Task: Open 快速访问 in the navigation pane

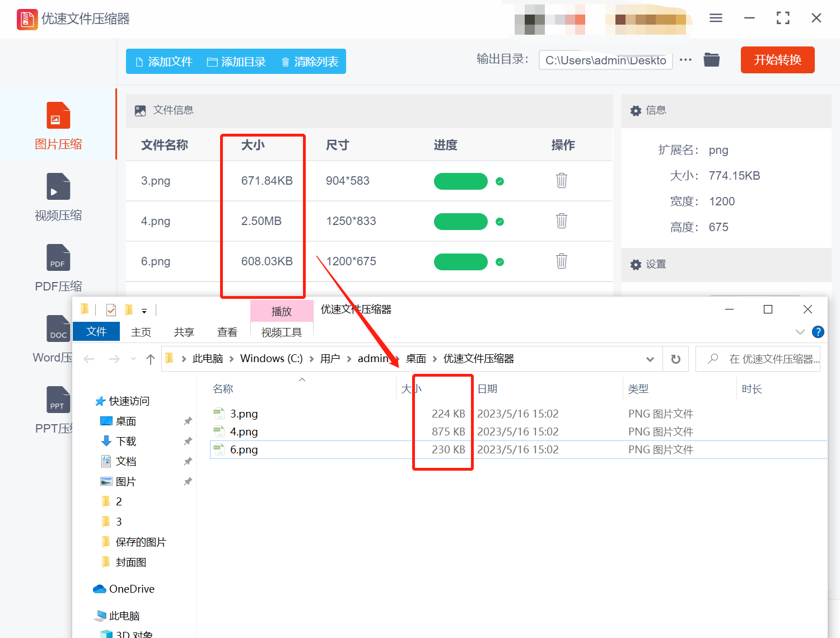Action: (123, 401)
